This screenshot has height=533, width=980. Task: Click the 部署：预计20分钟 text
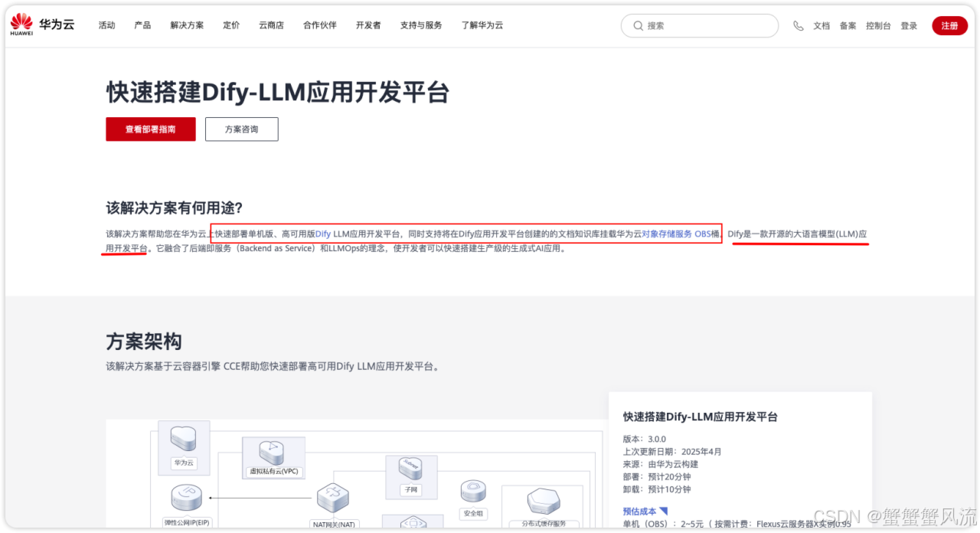pyautogui.click(x=657, y=476)
